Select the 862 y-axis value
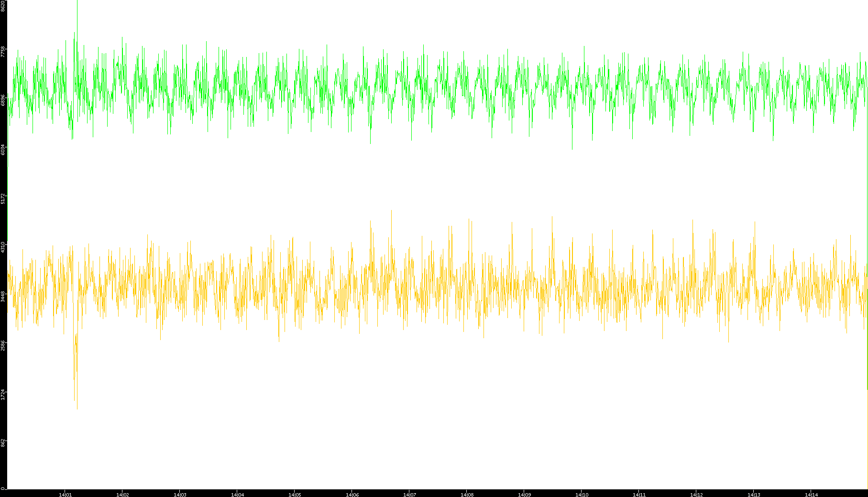Image resolution: width=868 pixels, height=497 pixels. (x=3, y=443)
